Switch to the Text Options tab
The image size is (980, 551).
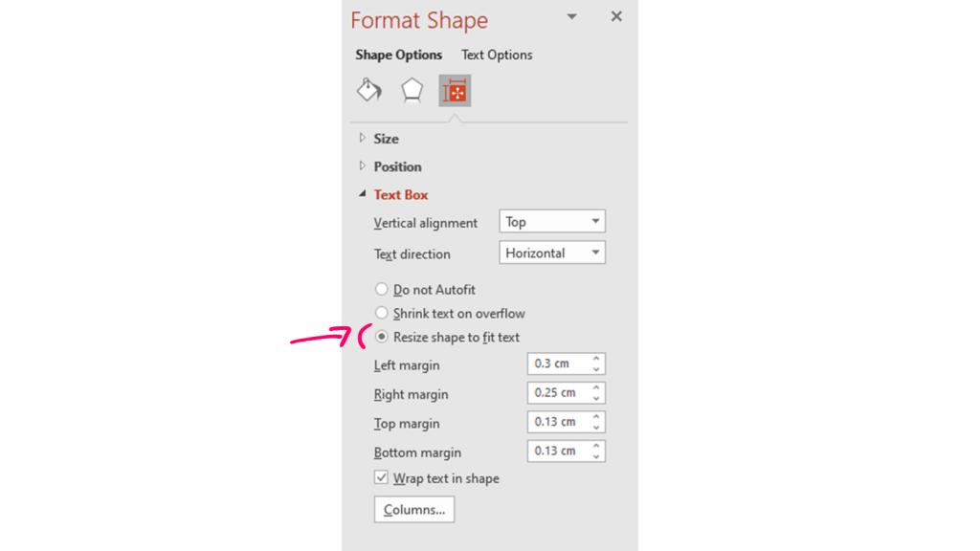coord(497,55)
